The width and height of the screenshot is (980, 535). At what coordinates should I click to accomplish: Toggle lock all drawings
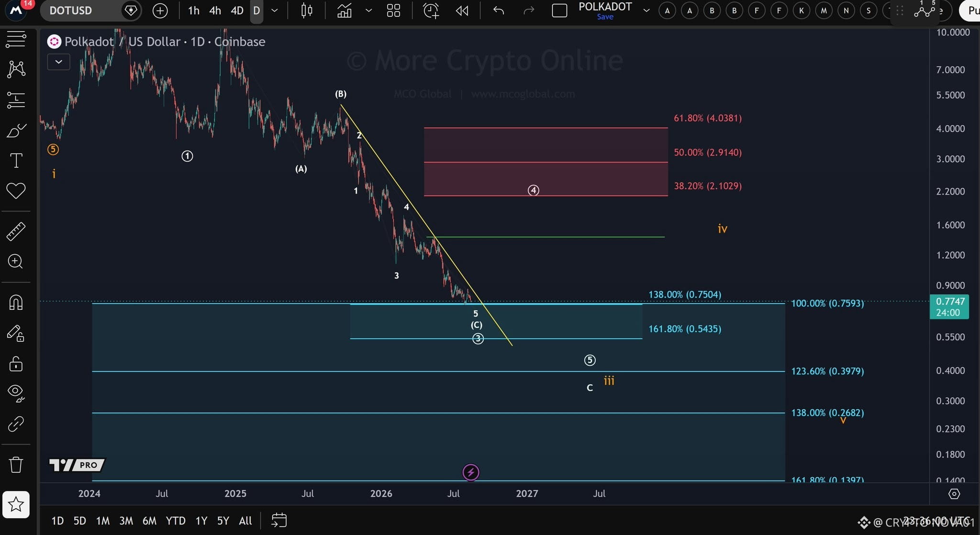tap(16, 364)
